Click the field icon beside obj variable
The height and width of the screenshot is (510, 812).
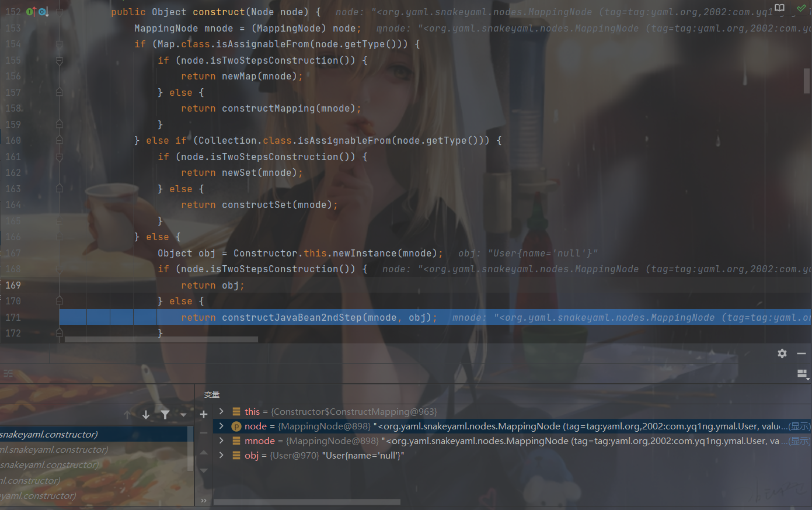tap(236, 456)
